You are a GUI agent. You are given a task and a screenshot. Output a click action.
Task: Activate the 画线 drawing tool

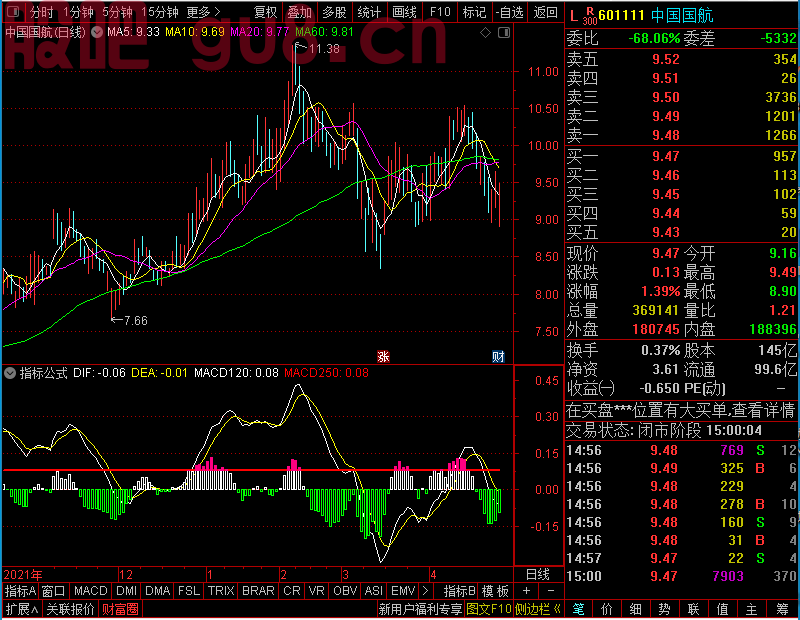tap(404, 12)
